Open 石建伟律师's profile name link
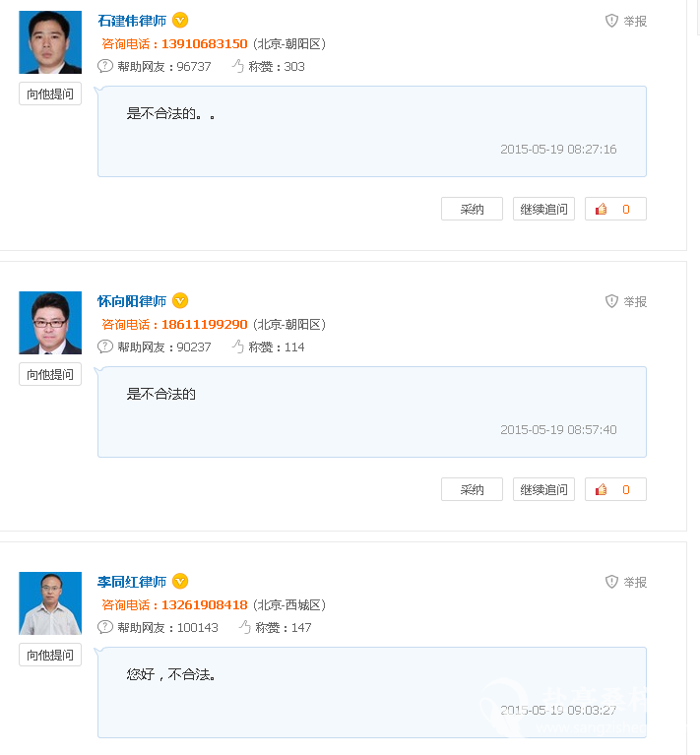 [x=132, y=21]
